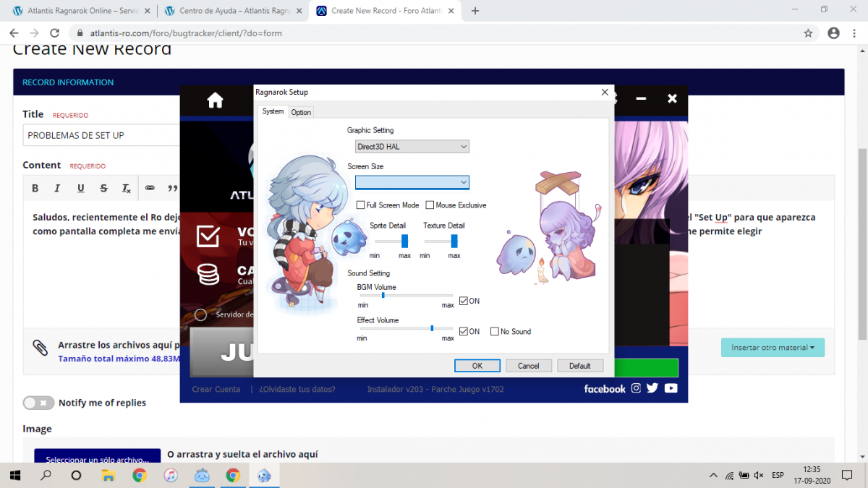This screenshot has height=488, width=868.
Task: Click the Instalador v203 version text
Action: click(x=435, y=389)
